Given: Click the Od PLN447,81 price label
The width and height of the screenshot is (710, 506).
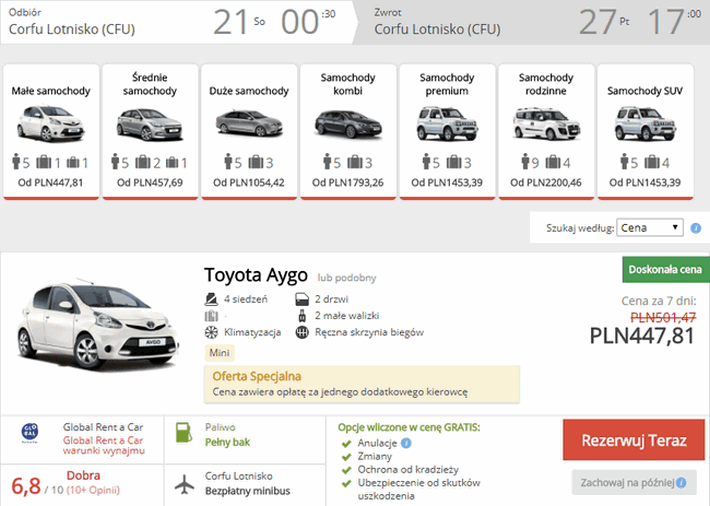Looking at the screenshot, I should 51,183.
